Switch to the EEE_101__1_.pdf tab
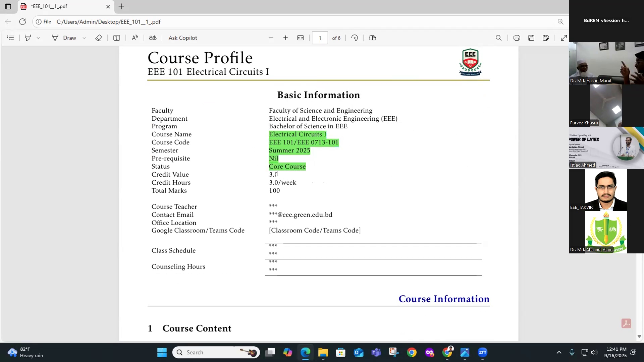This screenshot has width=644, height=362. tap(64, 6)
